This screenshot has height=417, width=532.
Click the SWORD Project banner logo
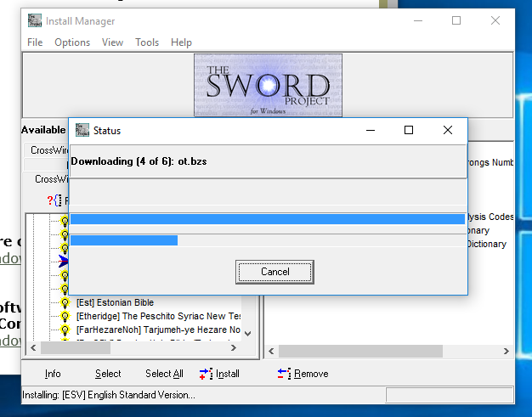268,86
